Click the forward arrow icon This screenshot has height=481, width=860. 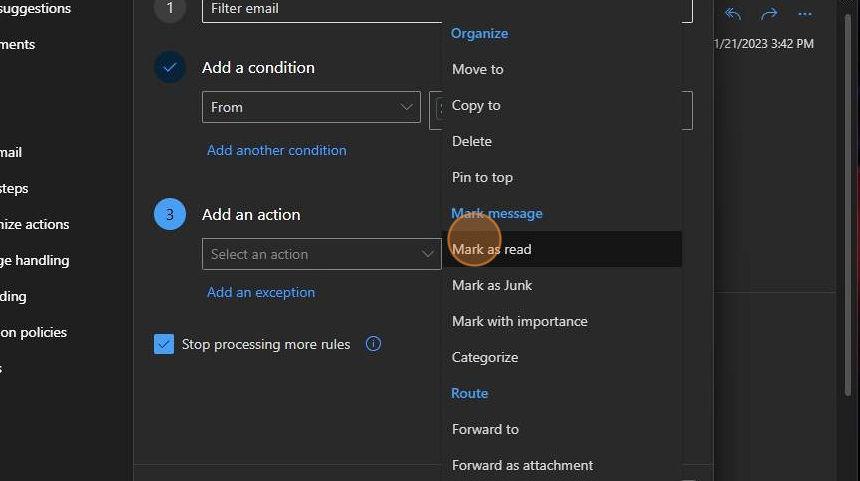point(769,14)
